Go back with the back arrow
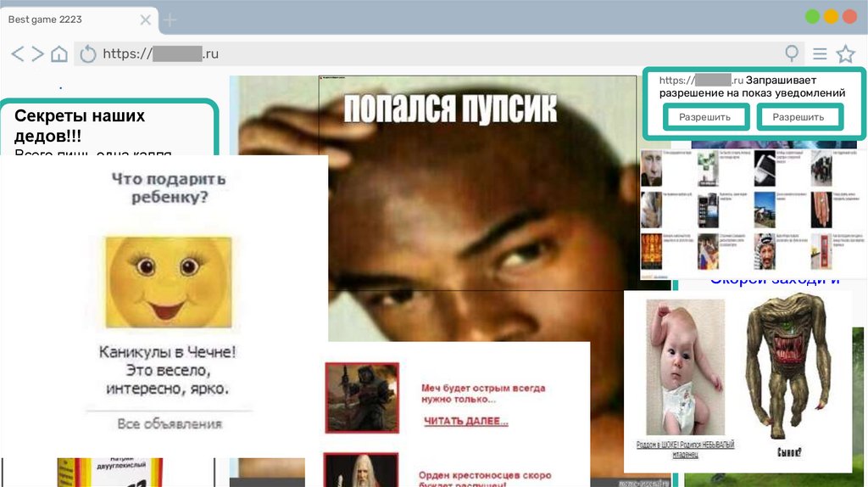This screenshot has height=487, width=868. (17, 54)
